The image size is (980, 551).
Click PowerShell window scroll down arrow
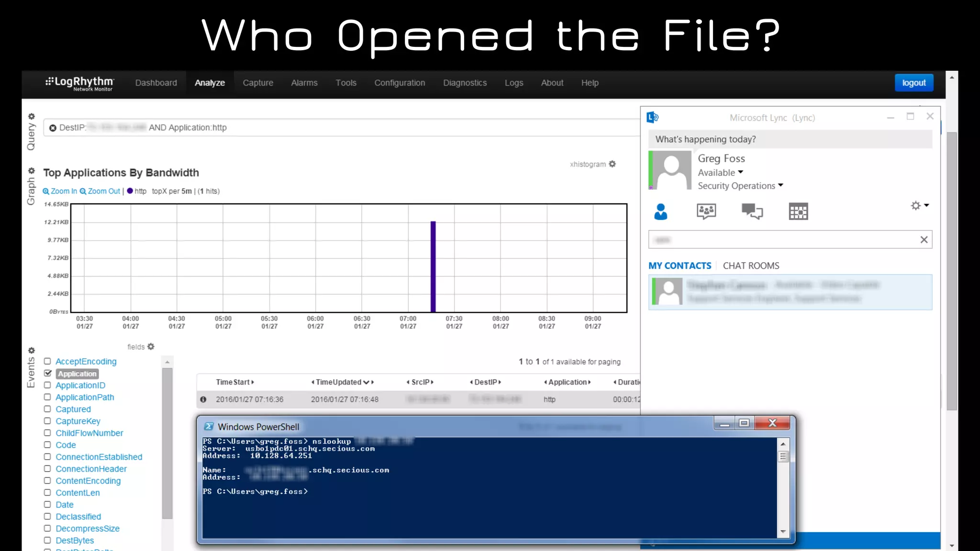pyautogui.click(x=783, y=531)
